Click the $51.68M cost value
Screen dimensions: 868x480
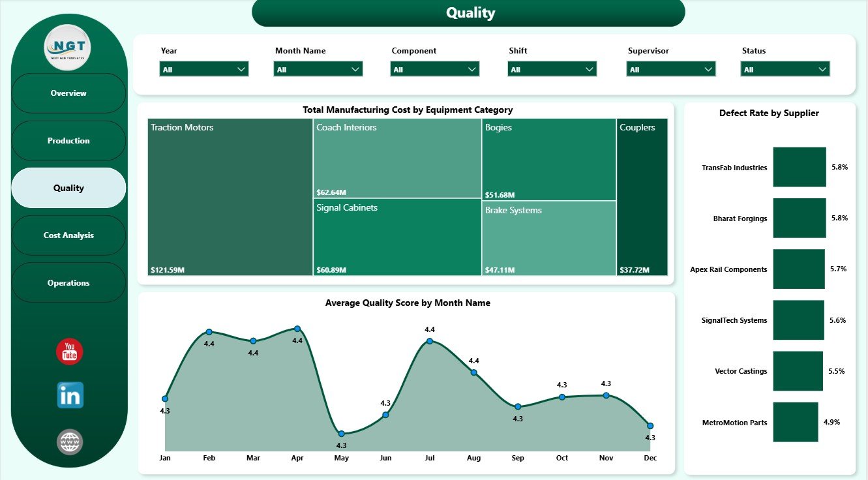pyautogui.click(x=500, y=195)
